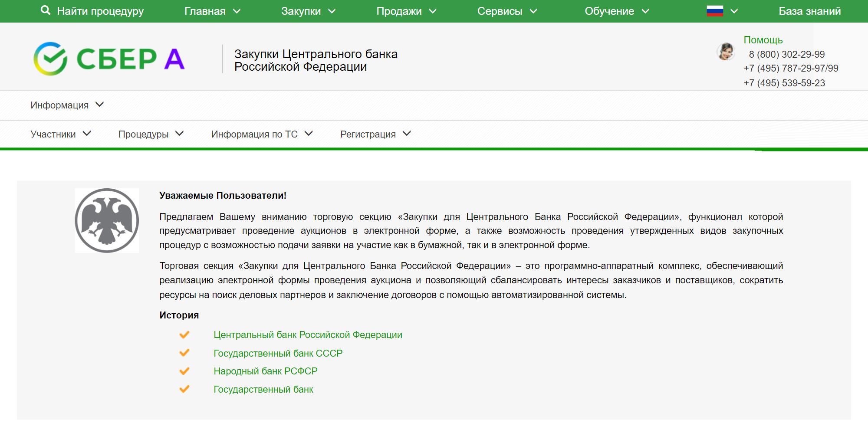Viewport: 868px width, 446px height.
Task: Expand the Информация dropdown chevron
Action: click(x=100, y=105)
